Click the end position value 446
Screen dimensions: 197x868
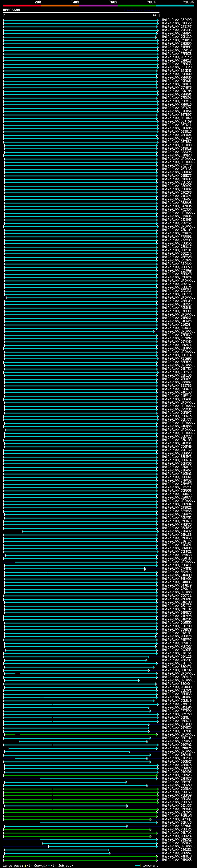155,15
